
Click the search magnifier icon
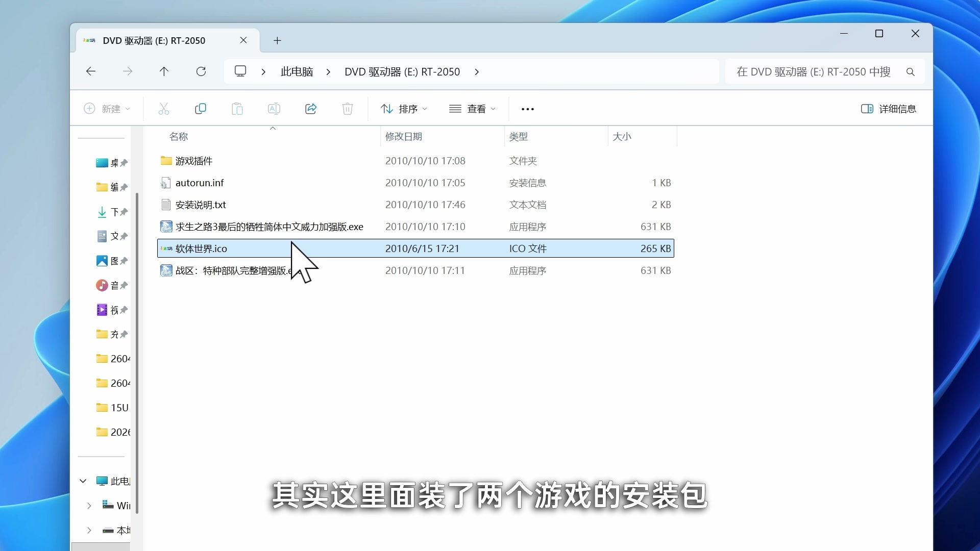(x=910, y=72)
